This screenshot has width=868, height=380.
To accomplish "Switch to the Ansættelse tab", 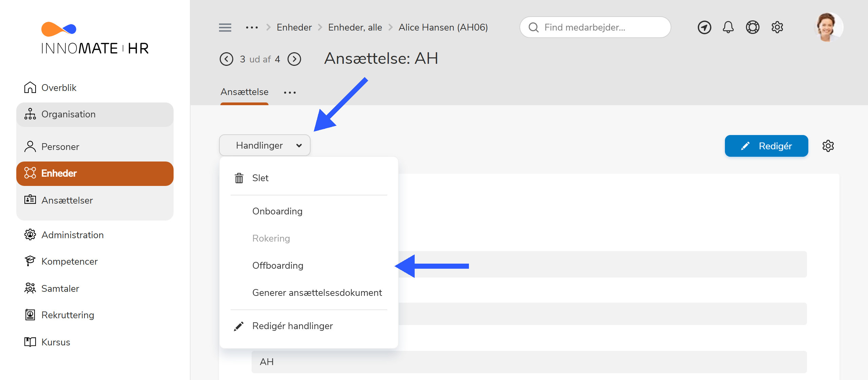I will pyautogui.click(x=244, y=92).
